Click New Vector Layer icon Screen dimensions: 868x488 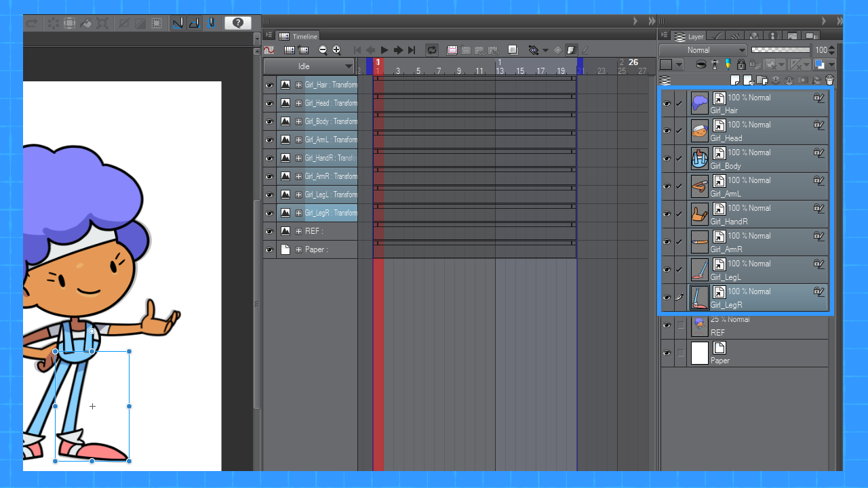click(x=748, y=81)
